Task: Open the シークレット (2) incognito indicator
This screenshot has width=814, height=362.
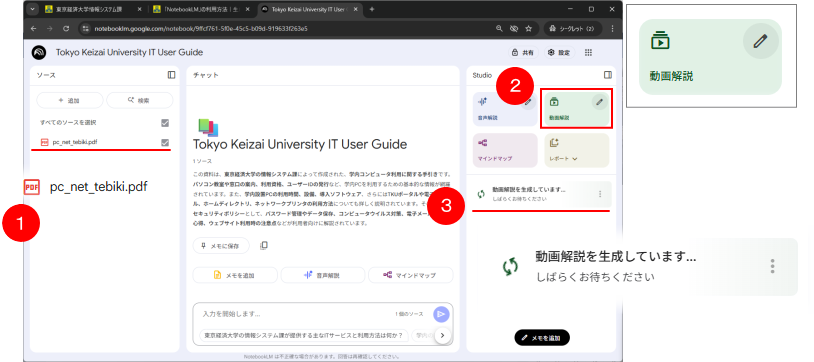Action: pos(573,29)
